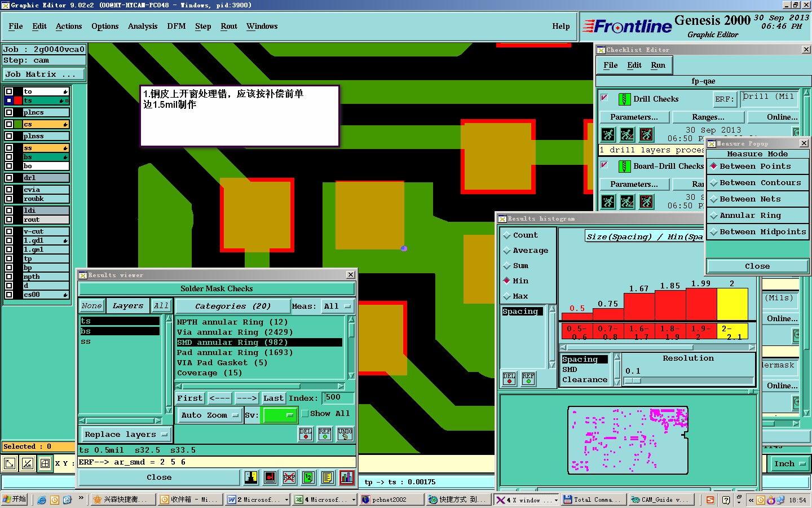Click the Index input field showing 500
812x508 pixels.
[338, 398]
